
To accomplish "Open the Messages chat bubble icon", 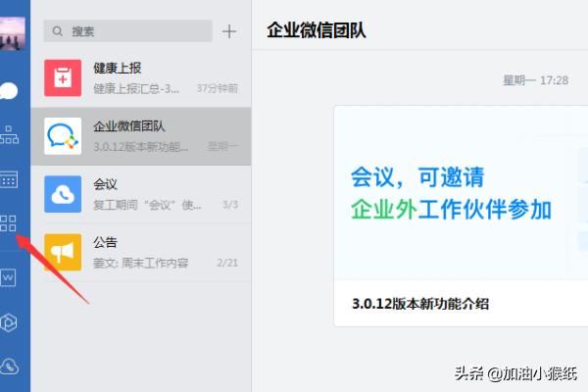I will tap(8, 91).
